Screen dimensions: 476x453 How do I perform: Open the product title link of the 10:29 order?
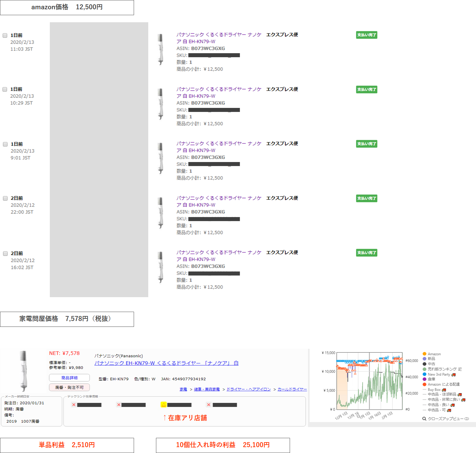219,92
